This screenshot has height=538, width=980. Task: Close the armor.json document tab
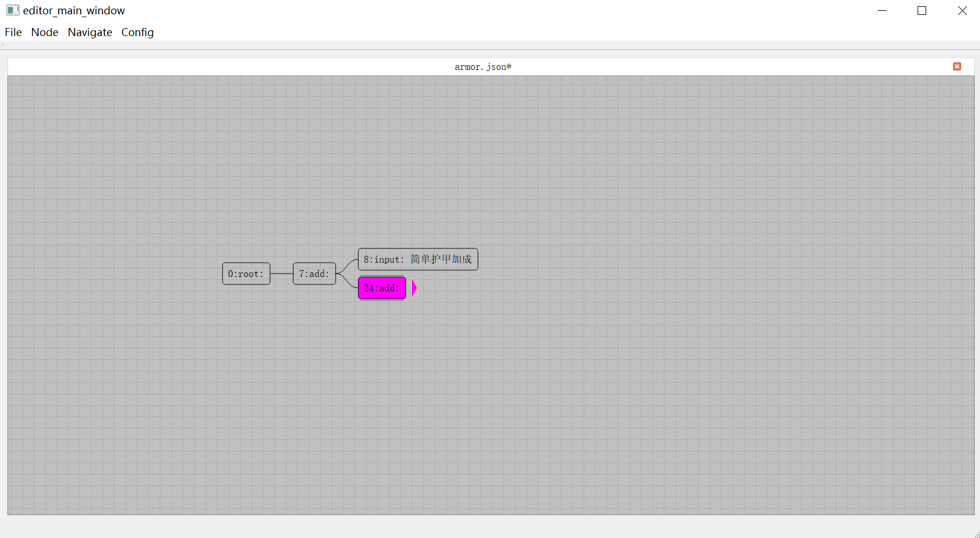pos(957,66)
